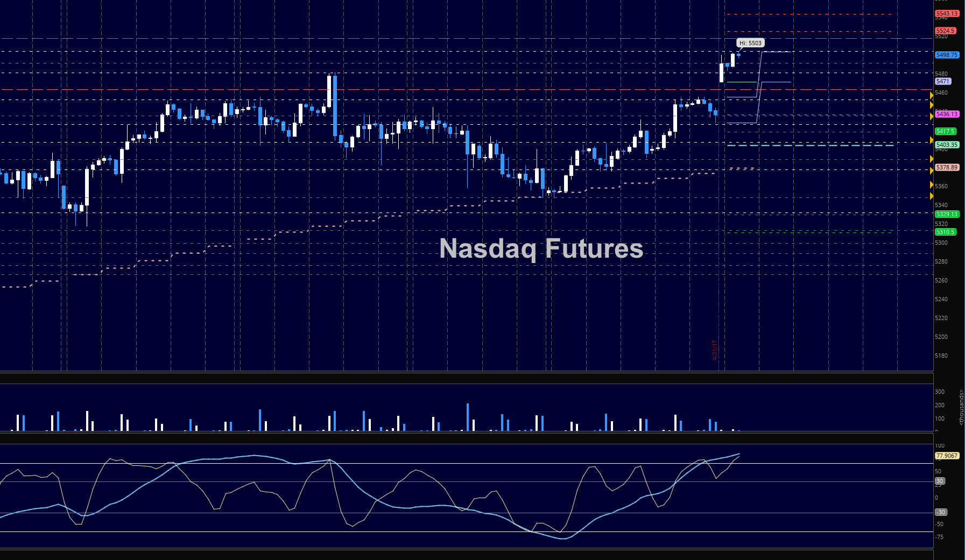
Task: Click the -50 oscillator axis value
Action: (939, 524)
